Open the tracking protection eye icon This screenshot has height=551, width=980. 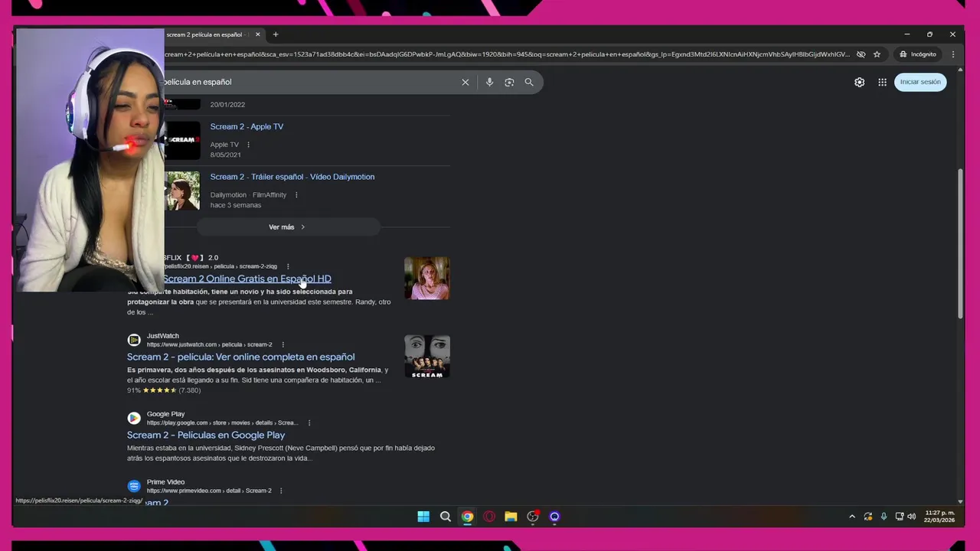(x=861, y=54)
